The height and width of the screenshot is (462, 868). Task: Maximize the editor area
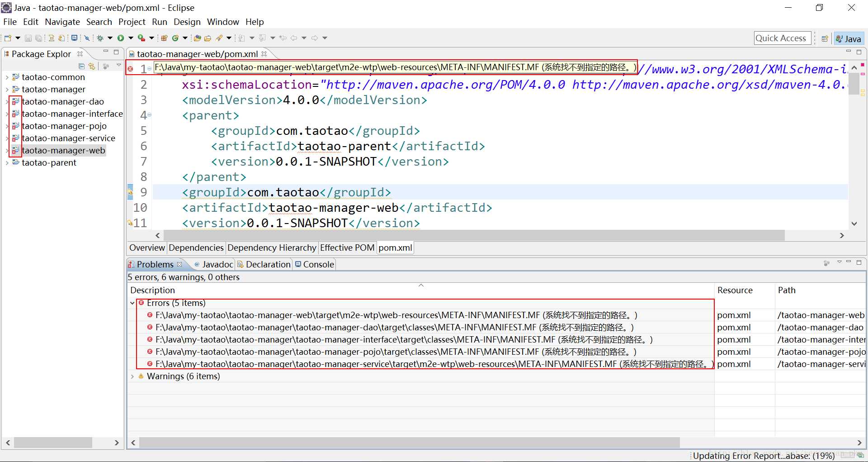coord(859,52)
